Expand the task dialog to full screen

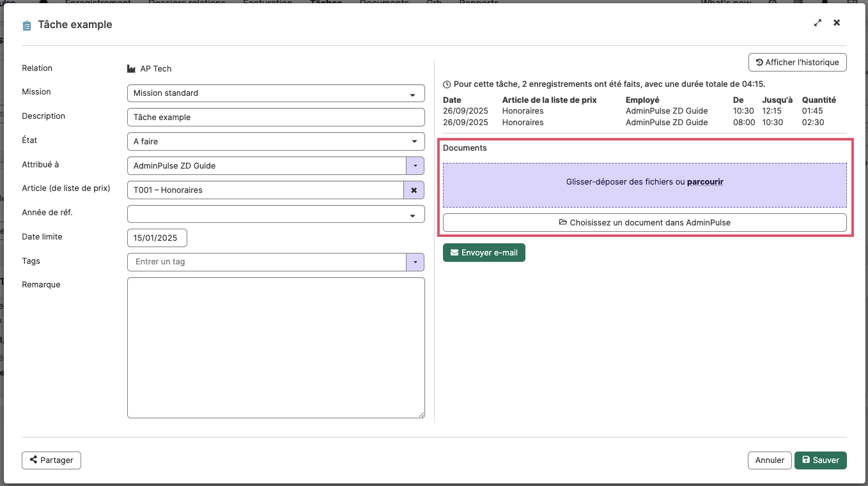[818, 23]
